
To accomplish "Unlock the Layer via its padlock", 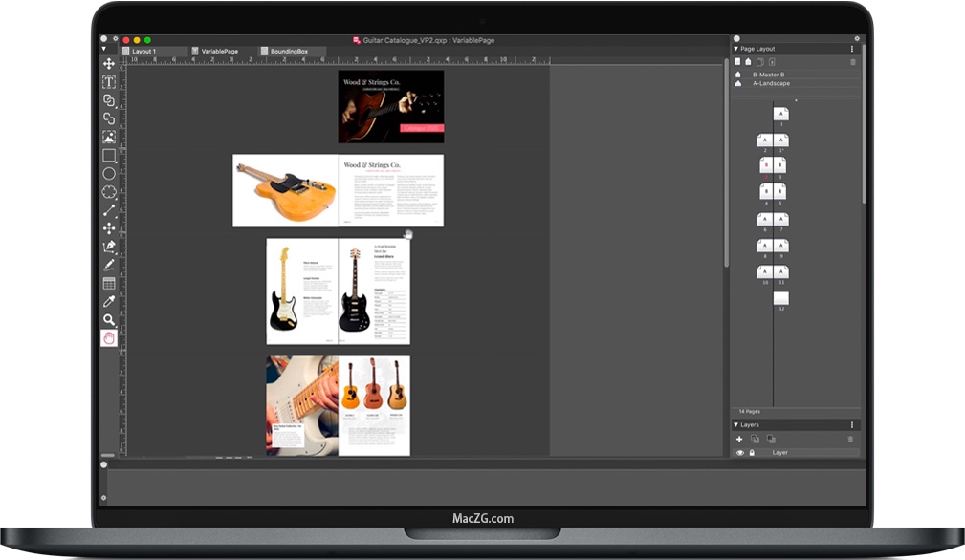I will point(752,452).
